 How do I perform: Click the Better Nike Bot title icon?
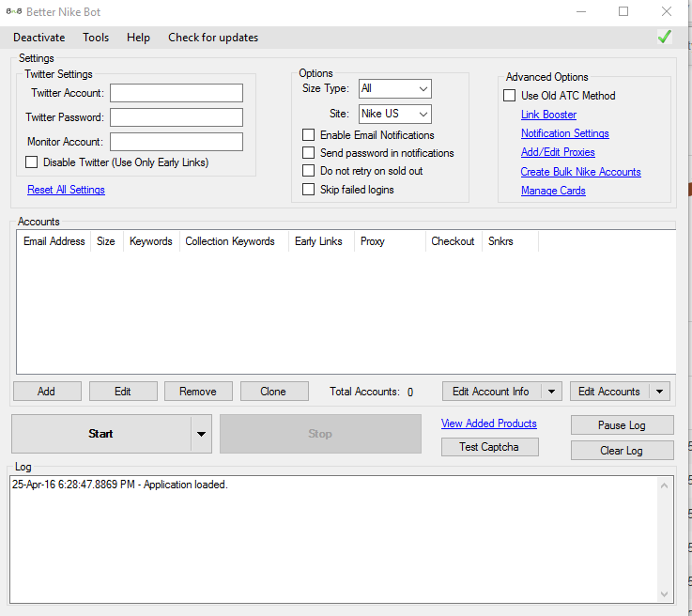[14, 11]
